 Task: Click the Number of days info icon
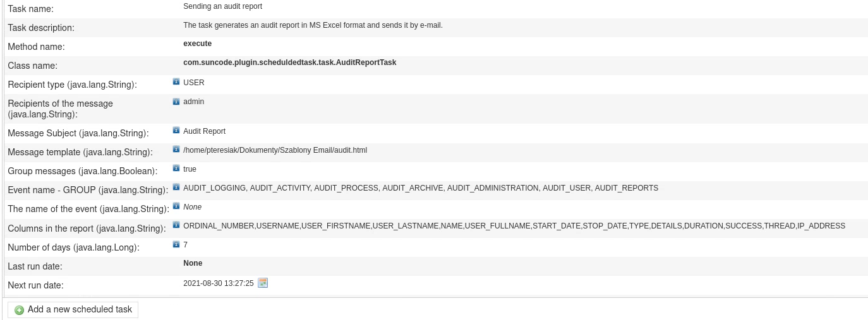pos(176,244)
